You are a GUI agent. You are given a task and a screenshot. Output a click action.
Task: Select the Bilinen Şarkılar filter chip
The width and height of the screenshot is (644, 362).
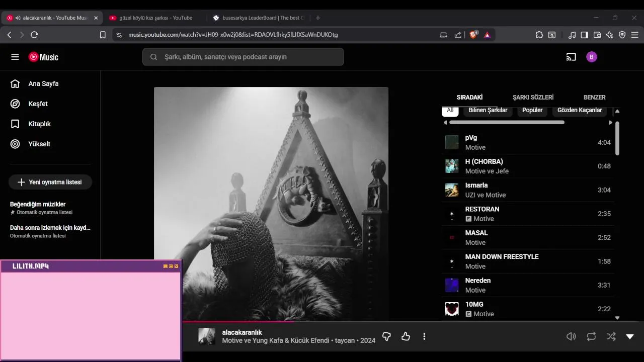point(488,111)
